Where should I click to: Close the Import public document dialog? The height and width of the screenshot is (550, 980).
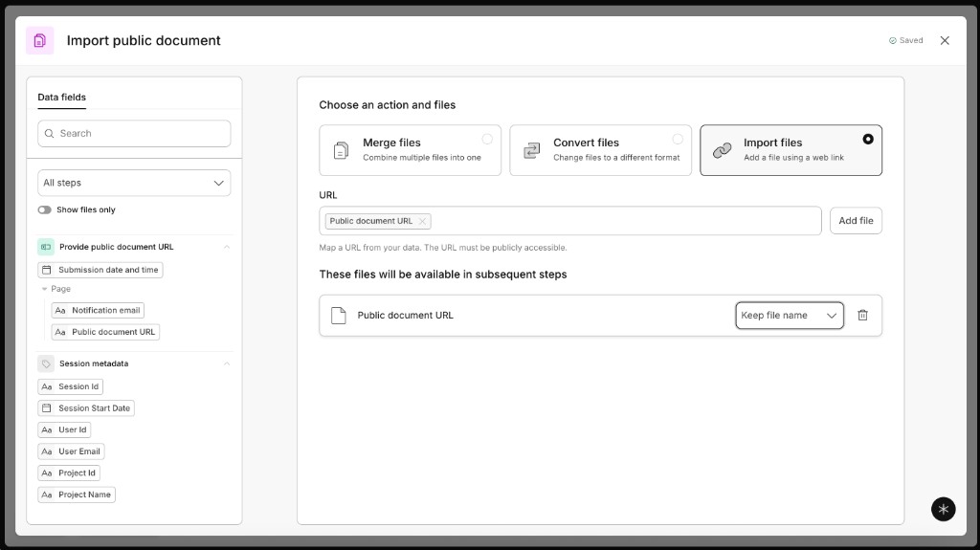(x=945, y=40)
